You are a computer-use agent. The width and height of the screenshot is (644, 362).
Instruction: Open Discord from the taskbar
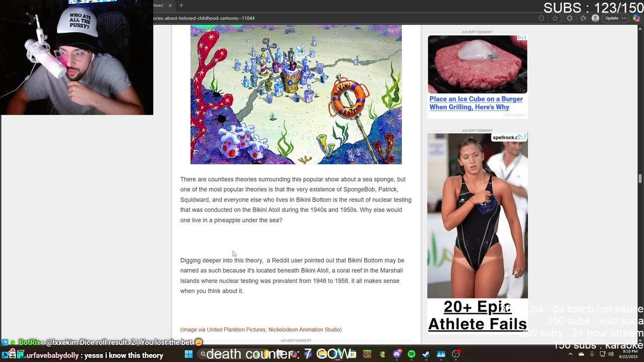pos(397,354)
